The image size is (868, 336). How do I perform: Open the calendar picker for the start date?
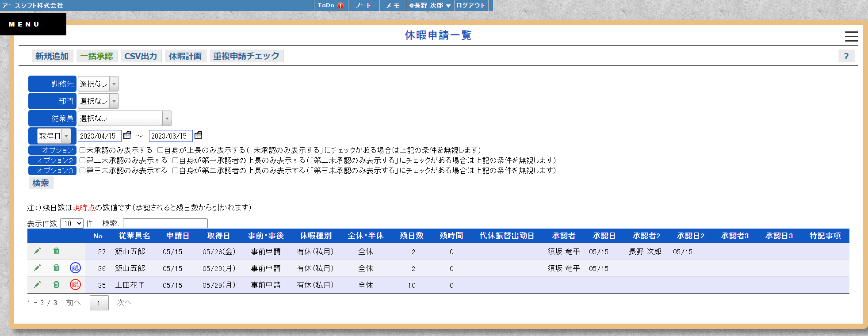point(127,135)
